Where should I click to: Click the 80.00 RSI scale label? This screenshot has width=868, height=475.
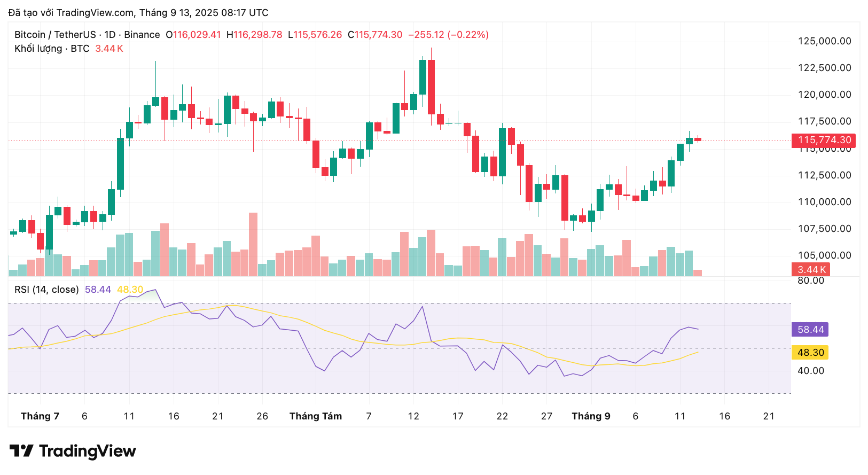[x=810, y=281]
